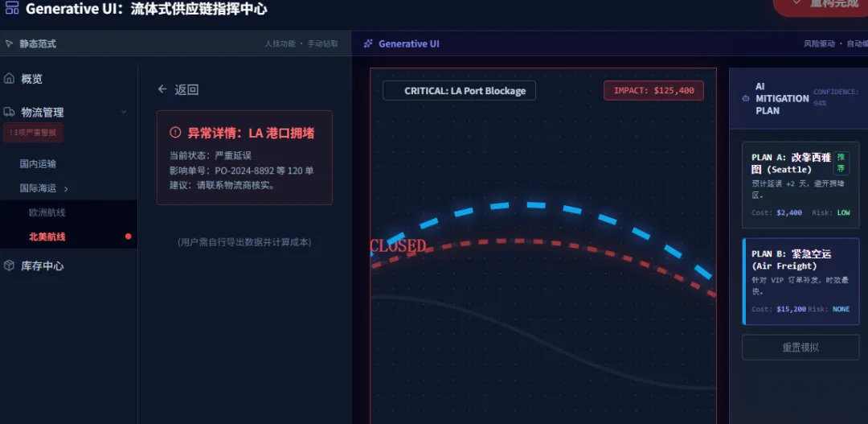This screenshot has width=868, height=424.
Task: Choose Plan B Air Freight option
Action: point(800,281)
